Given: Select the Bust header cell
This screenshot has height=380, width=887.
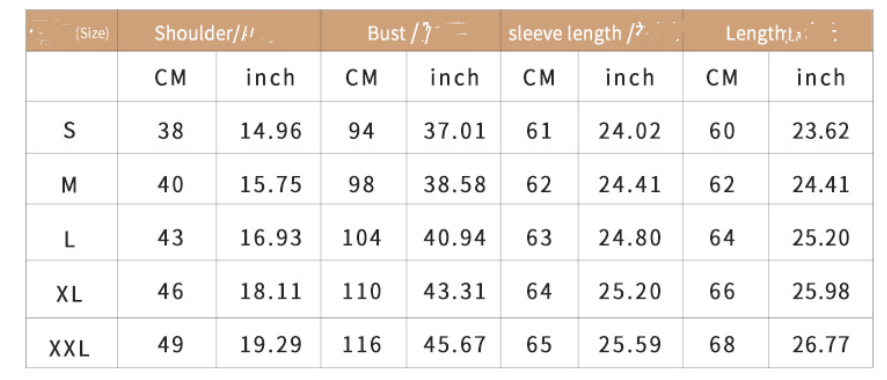Looking at the screenshot, I should click(411, 31).
